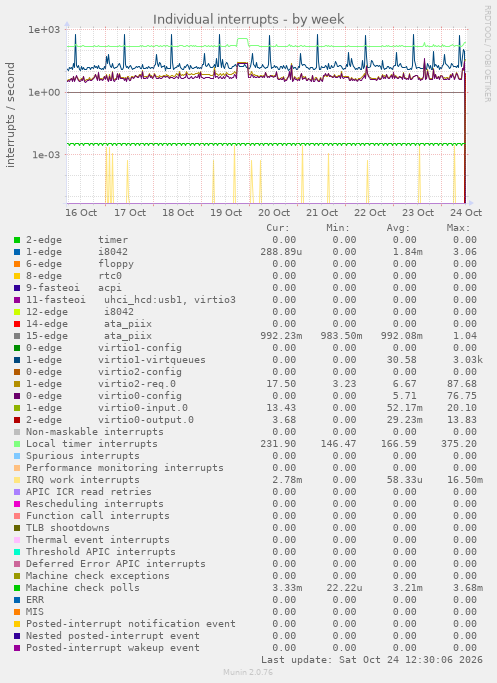Click the green swatch beside 2-edge timer

pos(17,240)
